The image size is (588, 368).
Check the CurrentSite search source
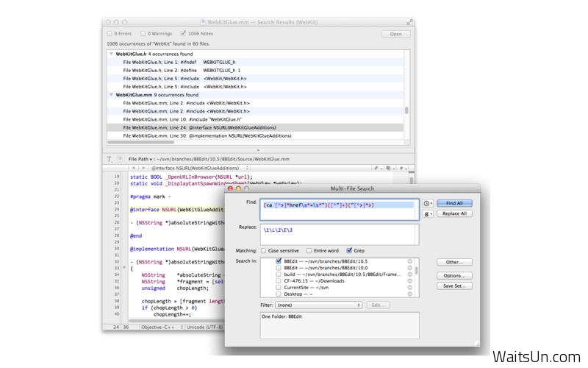point(279,288)
